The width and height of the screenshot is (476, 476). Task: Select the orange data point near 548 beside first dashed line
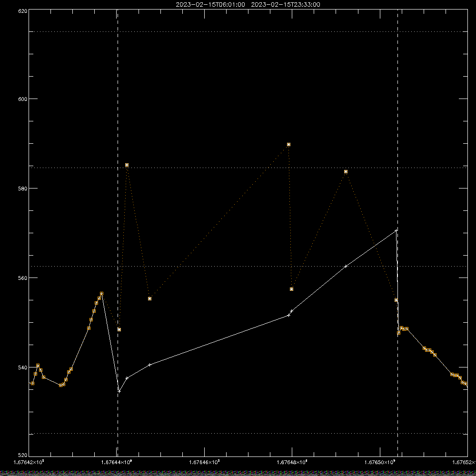coord(119,329)
